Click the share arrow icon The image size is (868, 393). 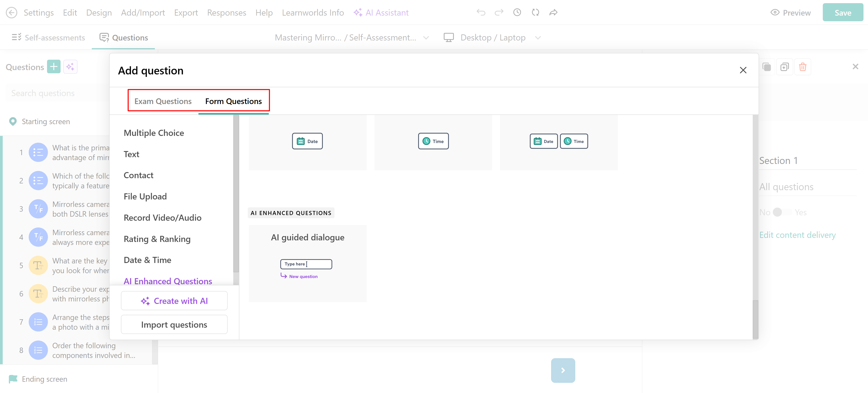(x=553, y=12)
